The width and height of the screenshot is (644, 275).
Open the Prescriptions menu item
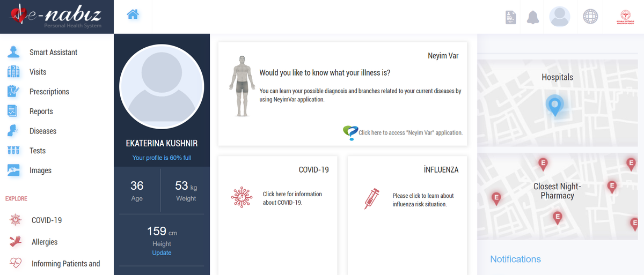point(49,92)
